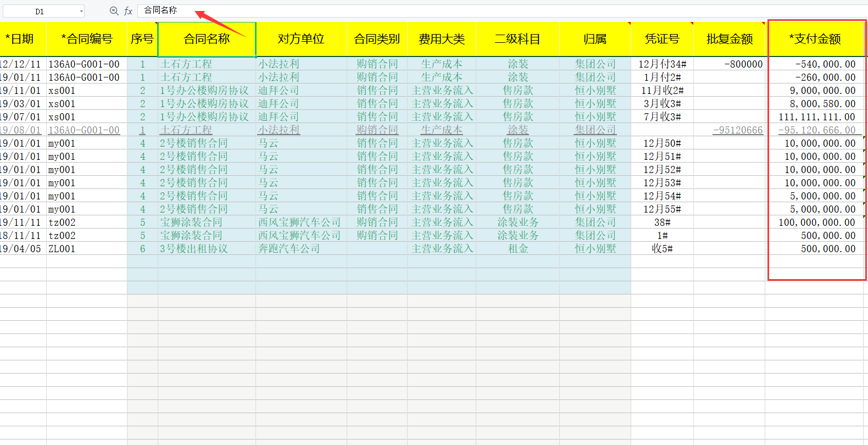This screenshot has width=868, height=445.
Task: Select the 批复金额 header cell
Action: tap(729, 39)
